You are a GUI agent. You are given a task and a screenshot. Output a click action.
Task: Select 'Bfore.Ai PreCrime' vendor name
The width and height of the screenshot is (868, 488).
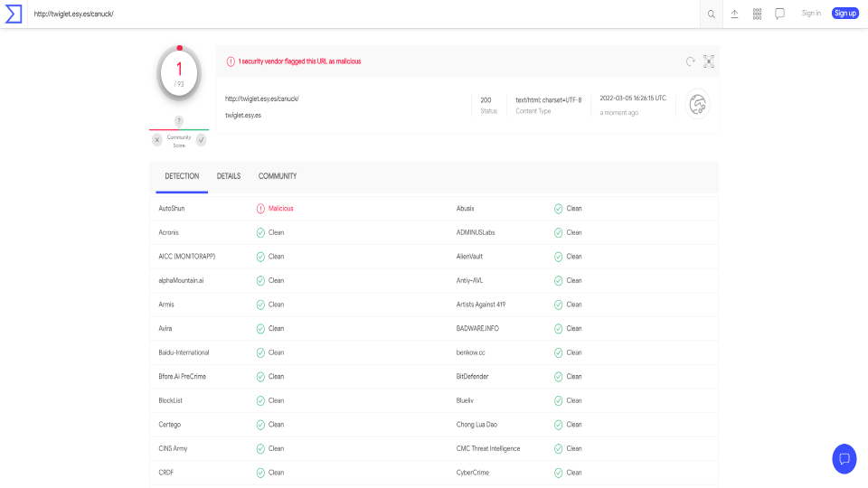(x=182, y=376)
